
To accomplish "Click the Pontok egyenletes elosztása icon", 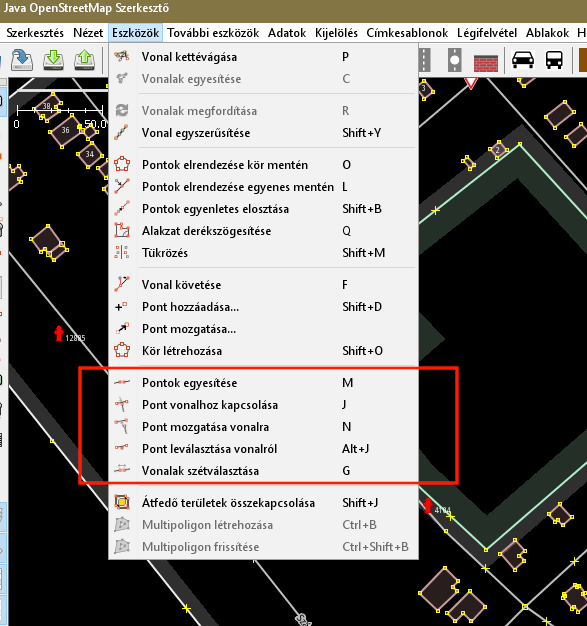I will [122, 208].
